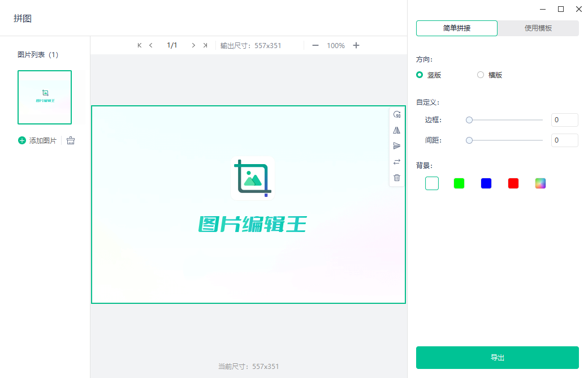Jump to the last page
This screenshot has width=588, height=378.
click(205, 45)
